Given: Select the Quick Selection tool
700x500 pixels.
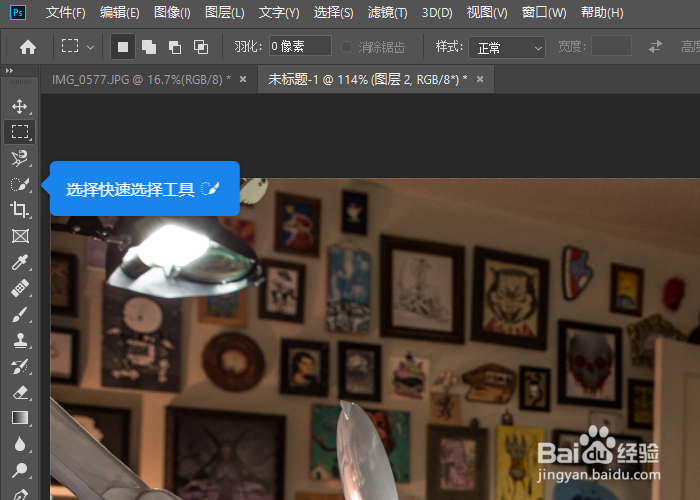Looking at the screenshot, I should [20, 184].
